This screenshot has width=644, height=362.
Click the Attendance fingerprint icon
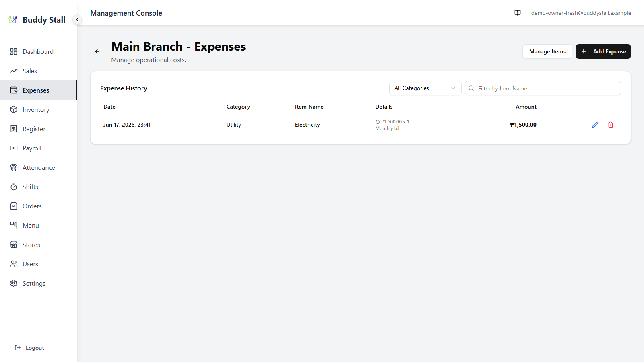14,167
